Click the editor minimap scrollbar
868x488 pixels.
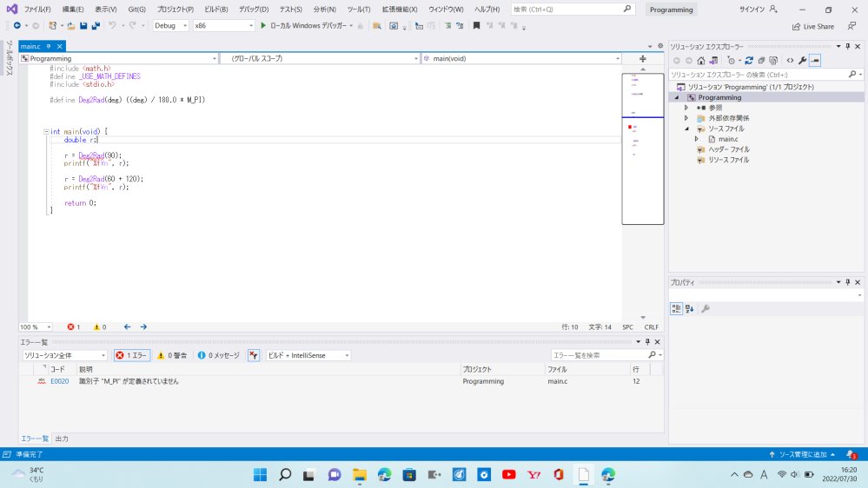pos(643,194)
